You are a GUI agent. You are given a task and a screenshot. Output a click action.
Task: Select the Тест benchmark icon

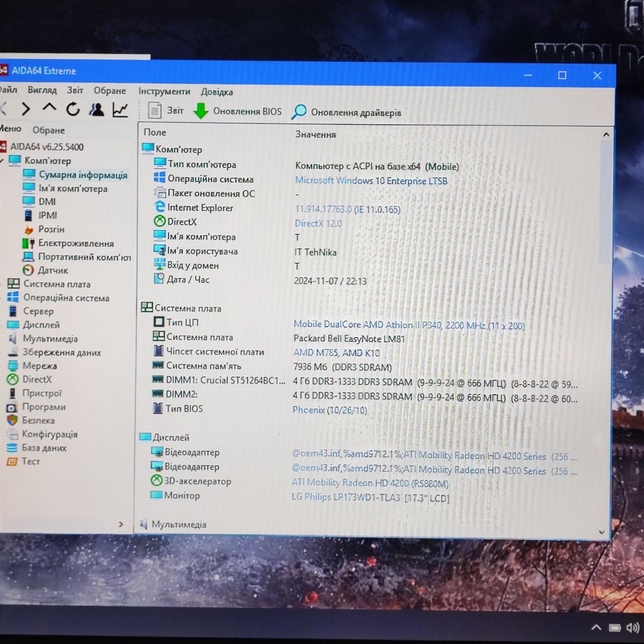coord(12,461)
